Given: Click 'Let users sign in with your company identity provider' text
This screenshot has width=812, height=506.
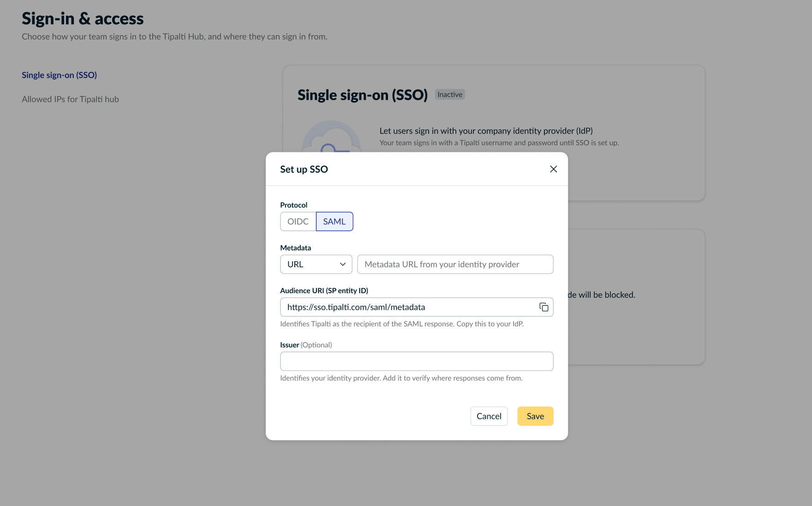Looking at the screenshot, I should click(486, 131).
